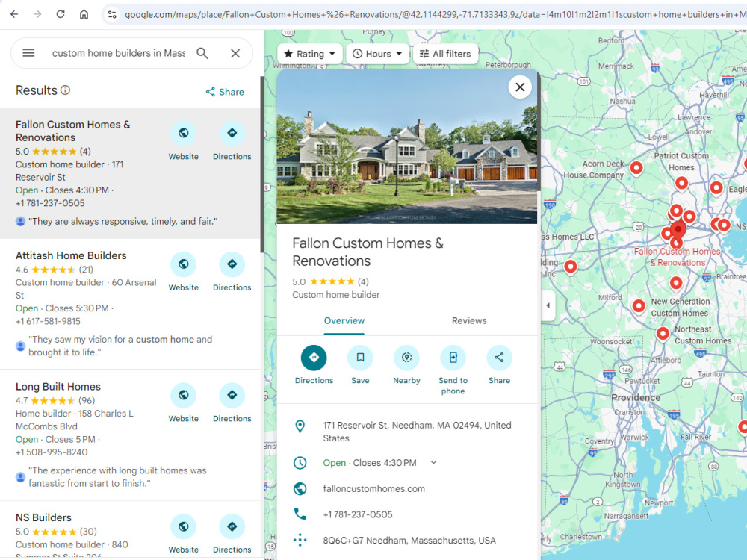
Task: Click the phone icon in place card
Action: [300, 514]
